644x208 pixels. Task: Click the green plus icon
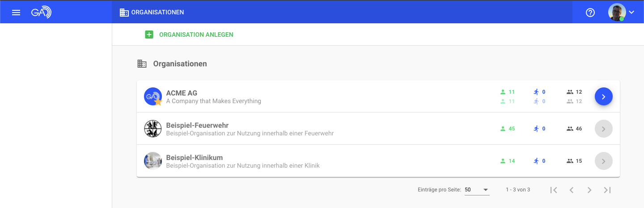click(x=149, y=35)
